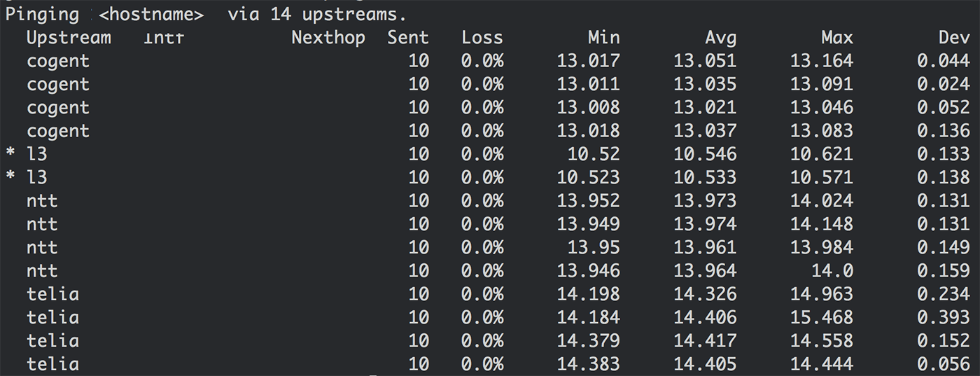The height and width of the screenshot is (376, 980).
Task: Click the <hostname> placeholder text
Action: click(151, 14)
